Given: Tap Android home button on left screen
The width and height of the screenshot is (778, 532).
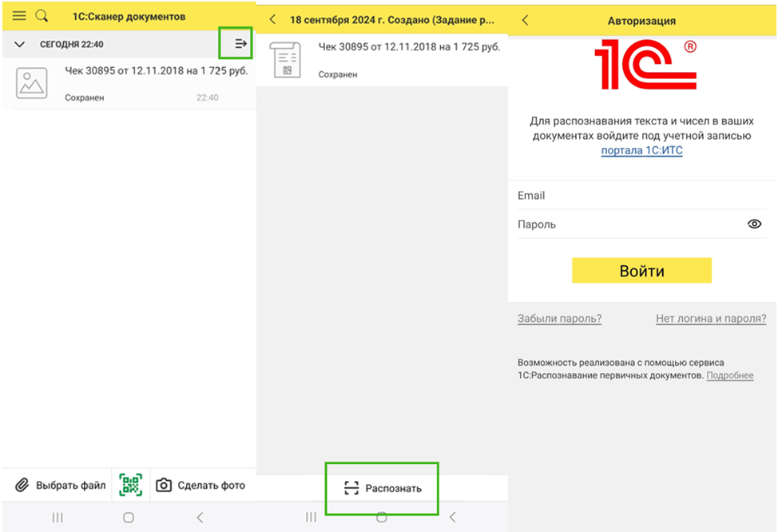Looking at the screenshot, I should coord(129,518).
